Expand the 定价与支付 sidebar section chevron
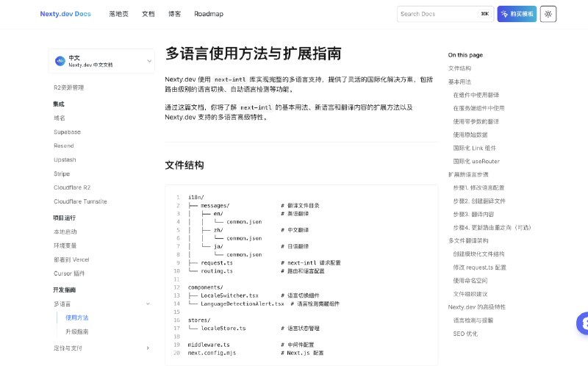The image size is (588, 366). 148,348
